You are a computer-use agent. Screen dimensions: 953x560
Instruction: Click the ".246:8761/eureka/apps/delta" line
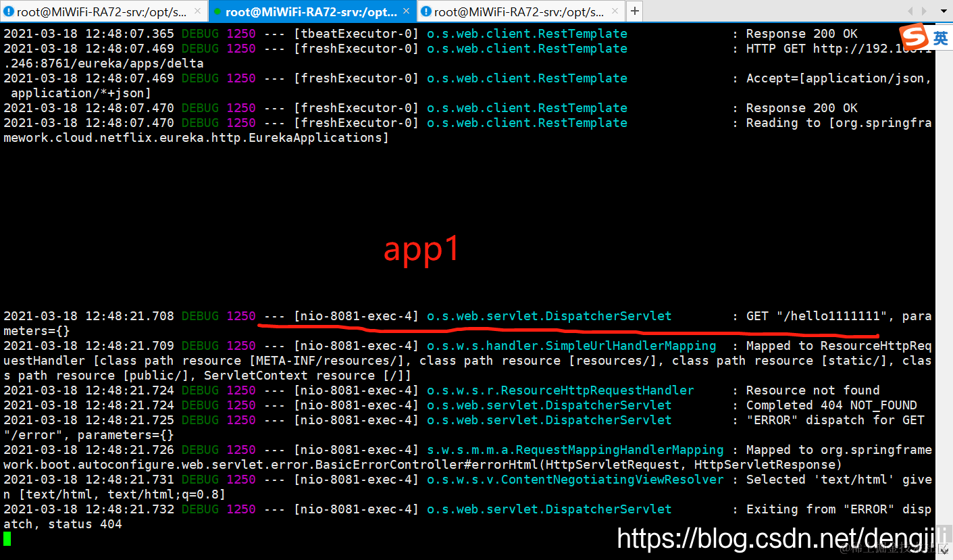pos(103,63)
